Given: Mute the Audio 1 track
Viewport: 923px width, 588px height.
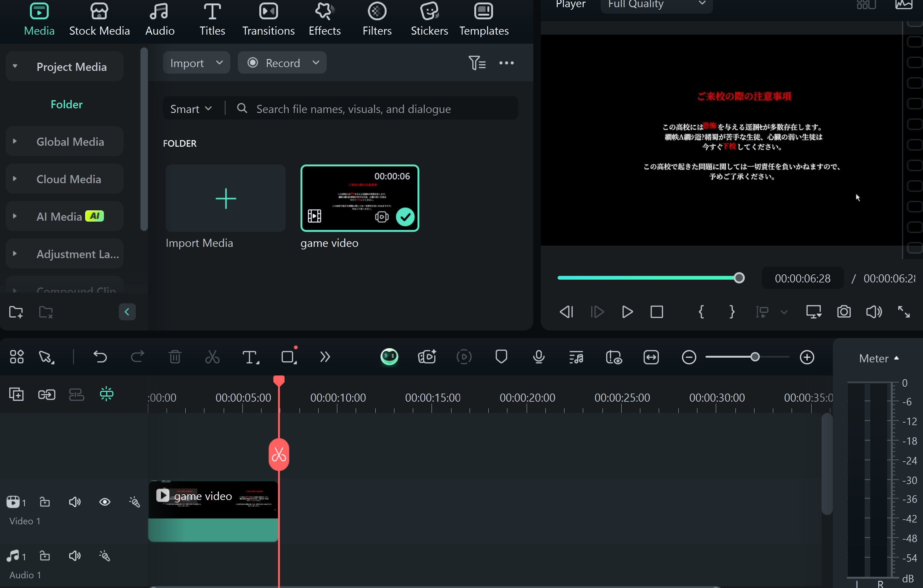Looking at the screenshot, I should 75,556.
